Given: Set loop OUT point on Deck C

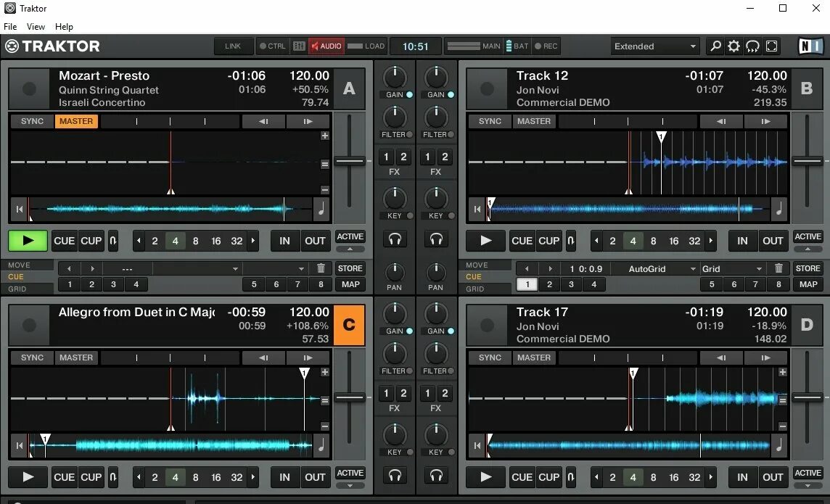Looking at the screenshot, I should click(x=315, y=477).
